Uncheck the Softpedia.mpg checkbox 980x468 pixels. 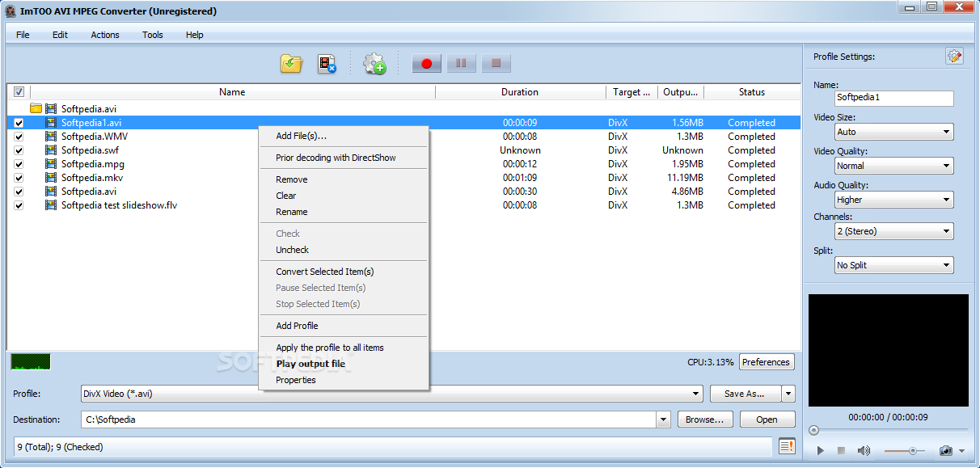(x=19, y=164)
